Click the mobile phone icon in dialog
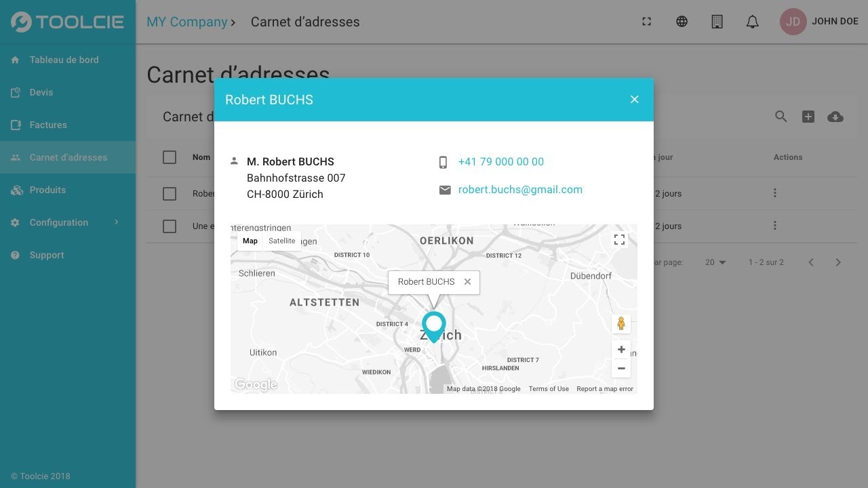868x488 pixels. tap(443, 162)
